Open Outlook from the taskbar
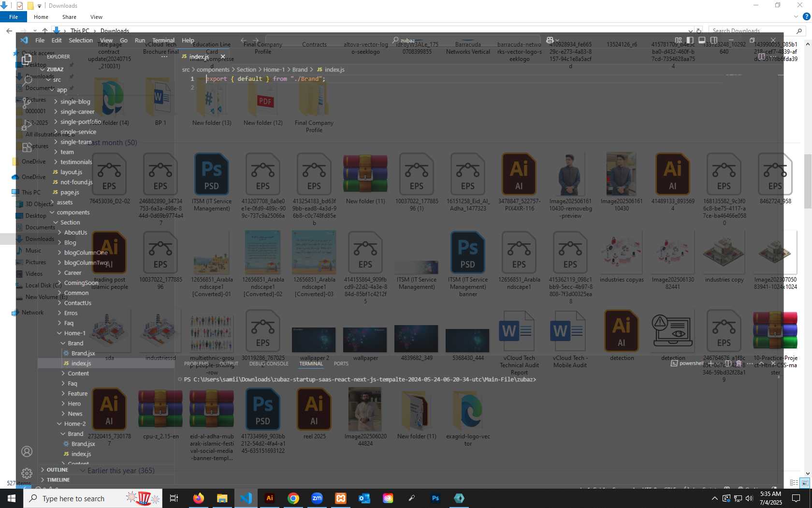This screenshot has width=812, height=508. [x=364, y=498]
